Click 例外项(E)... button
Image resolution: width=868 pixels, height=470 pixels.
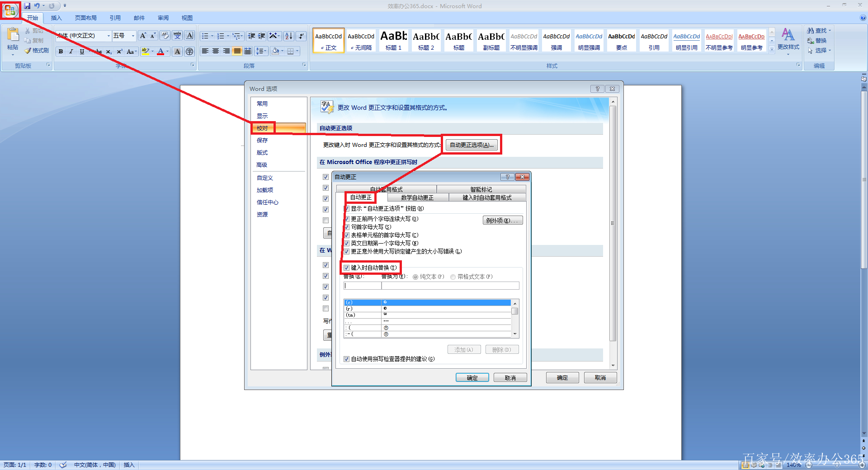503,221
